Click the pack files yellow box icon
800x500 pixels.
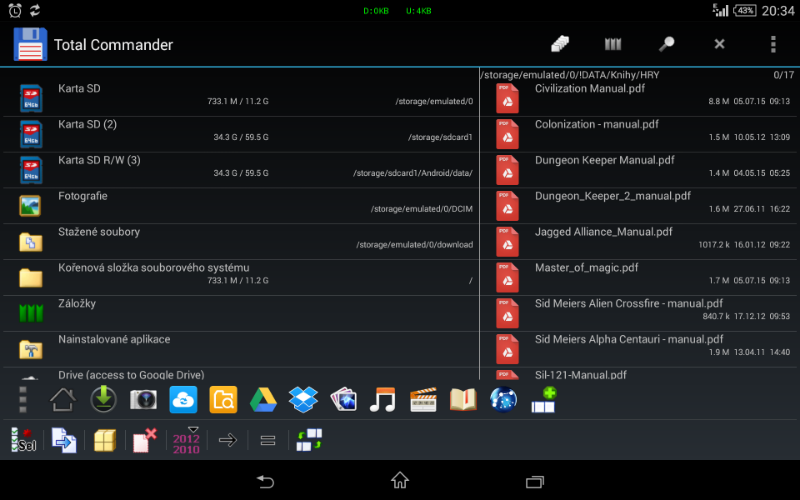[105, 440]
